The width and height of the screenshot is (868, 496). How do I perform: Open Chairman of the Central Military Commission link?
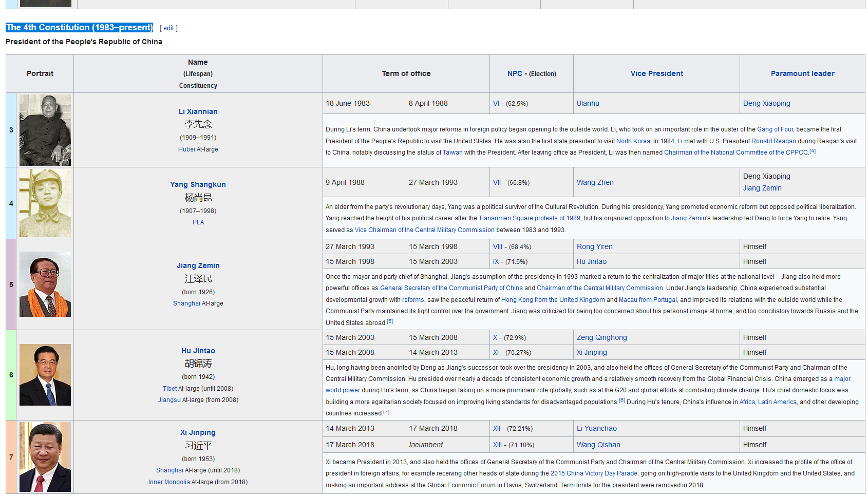pyautogui.click(x=600, y=288)
